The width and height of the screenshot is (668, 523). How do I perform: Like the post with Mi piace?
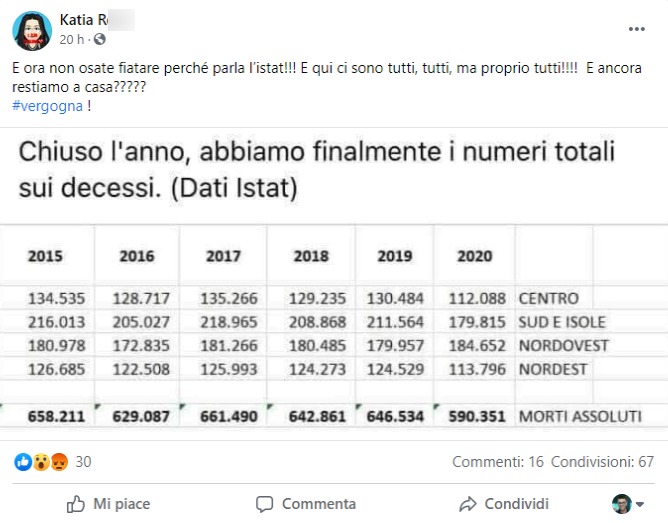[109, 504]
